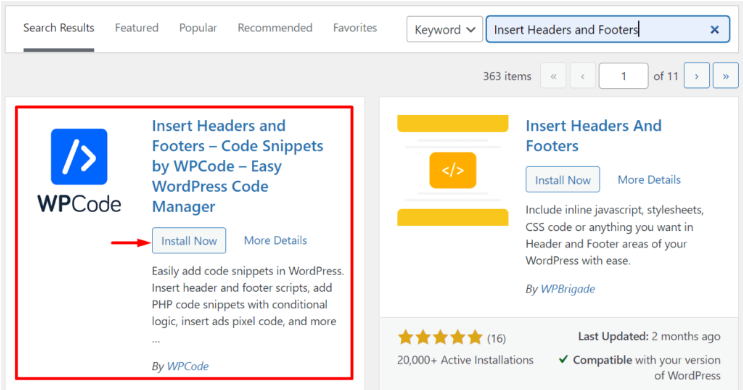The image size is (743, 390).
Task: Click the five-star rating of WPBrigade plugin
Action: 440,338
